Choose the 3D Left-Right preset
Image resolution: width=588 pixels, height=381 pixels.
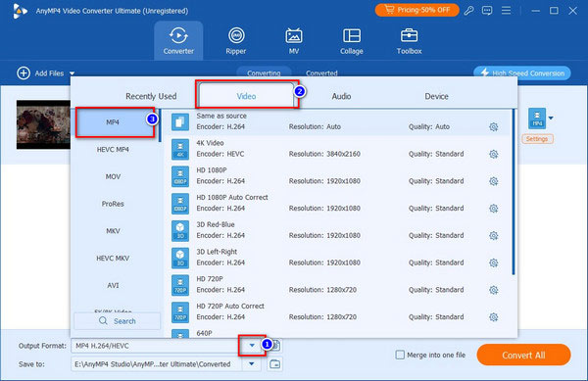coord(337,258)
